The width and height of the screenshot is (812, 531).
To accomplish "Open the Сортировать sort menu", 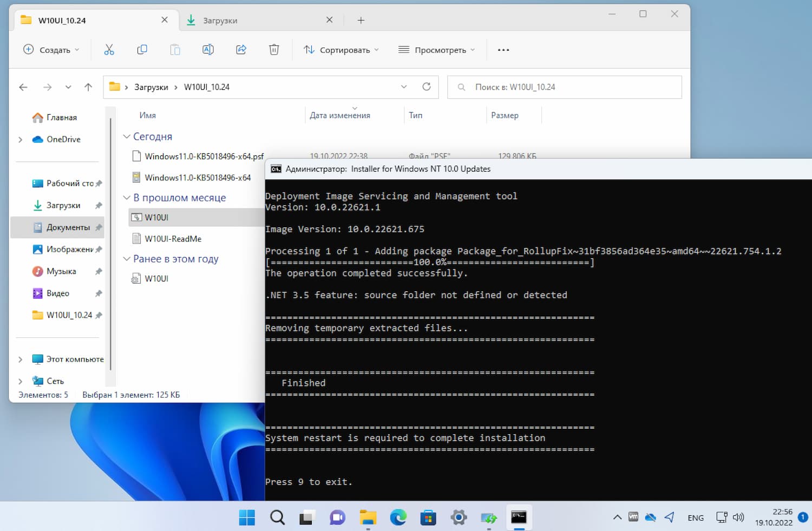I will click(341, 50).
